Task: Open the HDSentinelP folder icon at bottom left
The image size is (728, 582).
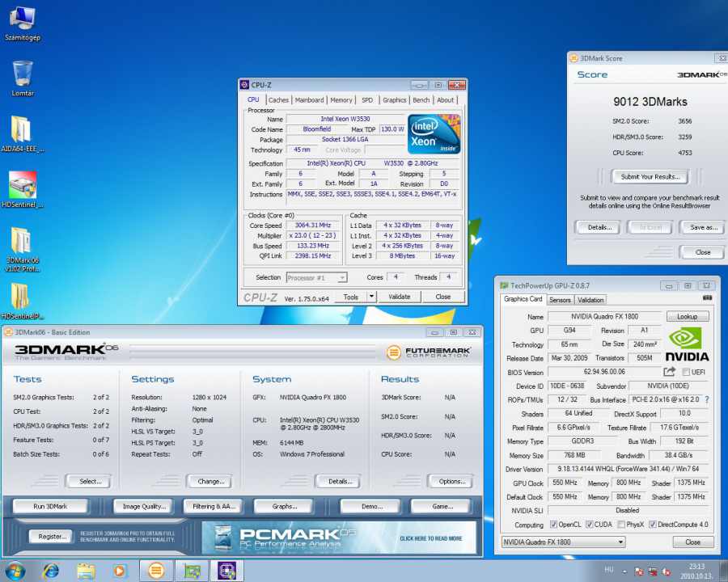Action: point(22,302)
